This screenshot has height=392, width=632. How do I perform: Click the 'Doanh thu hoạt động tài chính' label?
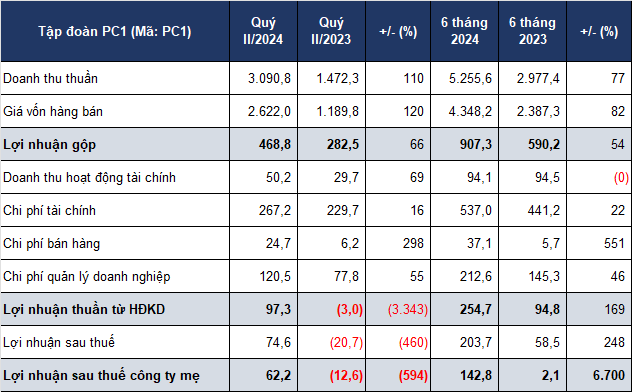coord(89,177)
